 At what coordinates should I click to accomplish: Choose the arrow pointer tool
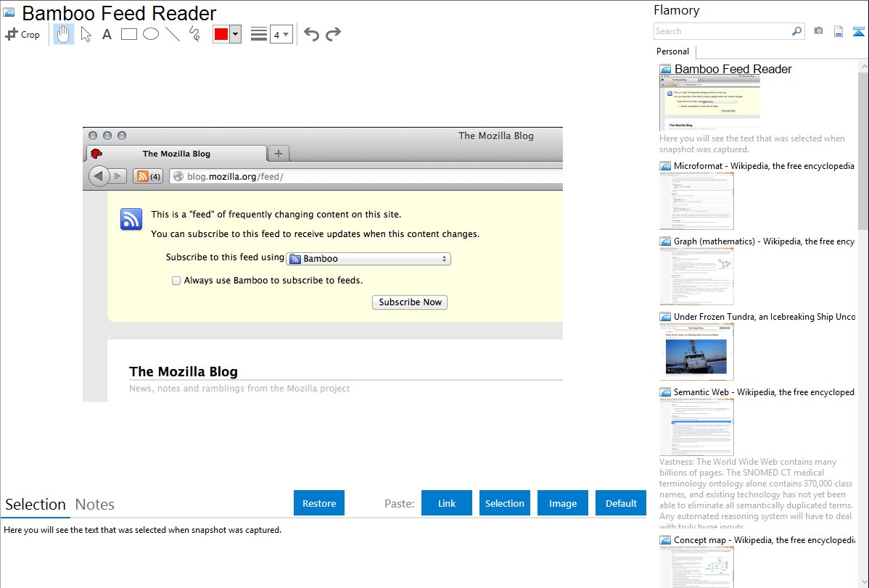coord(86,34)
